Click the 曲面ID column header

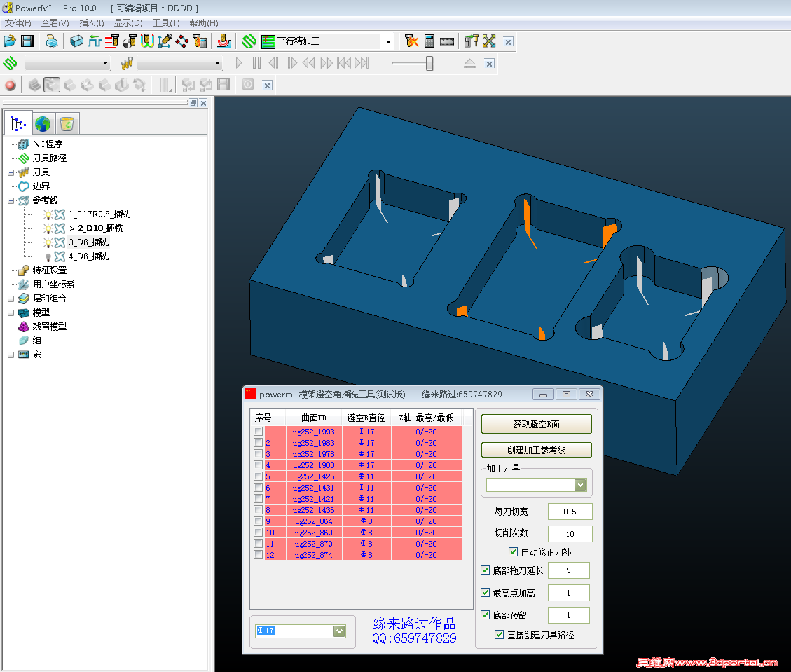(x=313, y=418)
